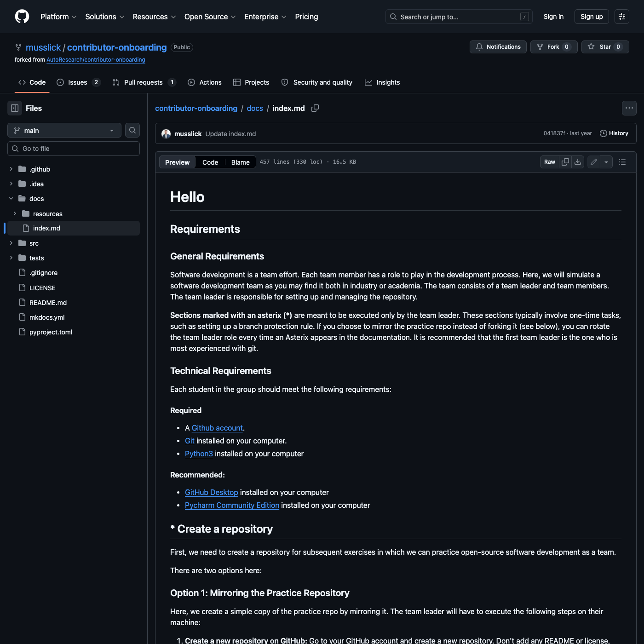Click Sign in
Image resolution: width=644 pixels, height=644 pixels.
(553, 17)
